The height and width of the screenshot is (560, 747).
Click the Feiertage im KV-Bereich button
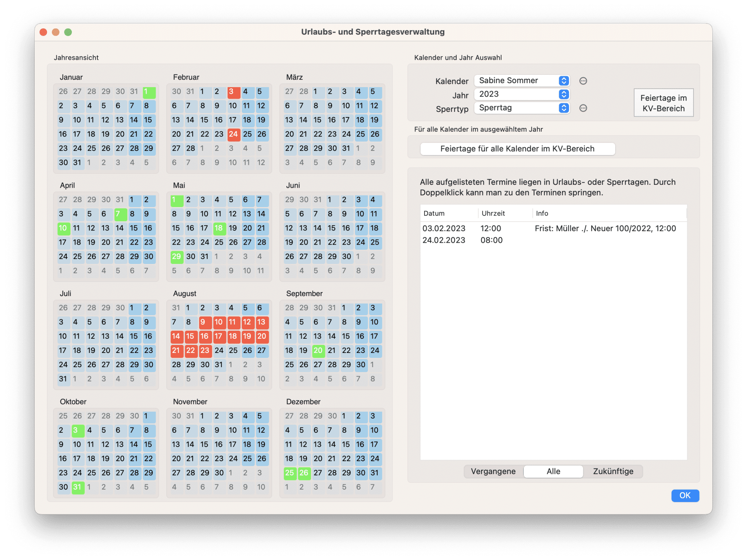pyautogui.click(x=663, y=103)
